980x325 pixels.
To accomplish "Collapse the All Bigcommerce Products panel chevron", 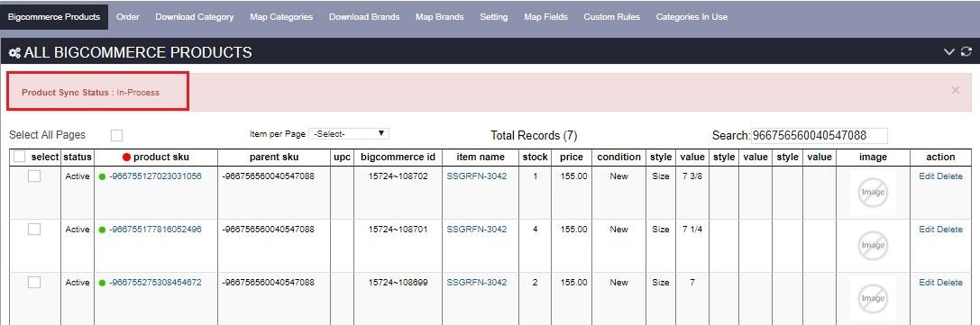I will pyautogui.click(x=949, y=52).
